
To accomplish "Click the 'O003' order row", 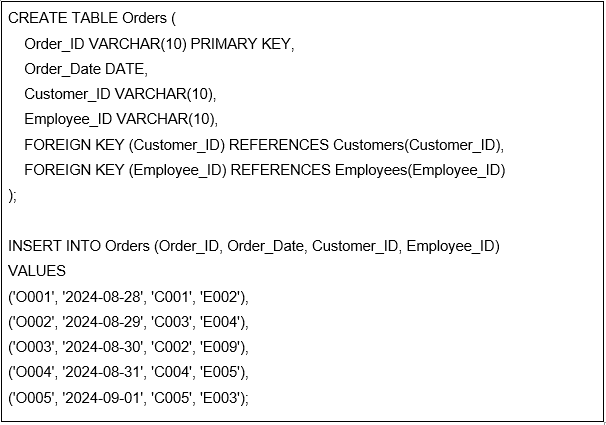I will pyautogui.click(x=128, y=347).
